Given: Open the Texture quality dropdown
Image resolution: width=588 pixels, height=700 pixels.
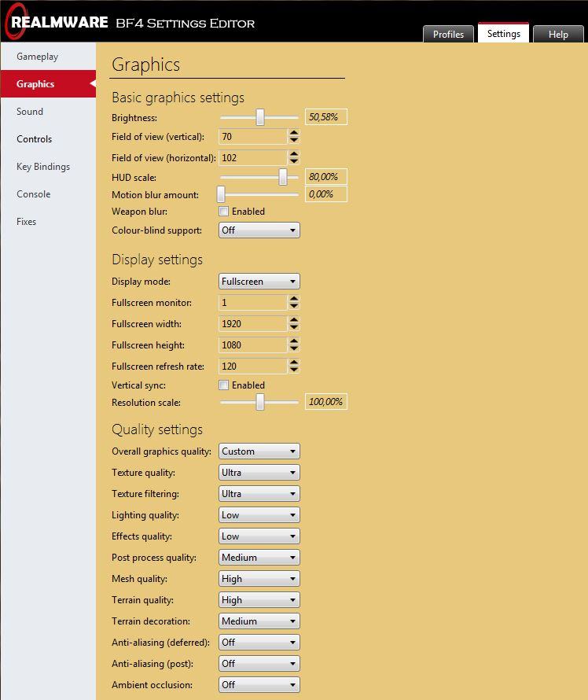Looking at the screenshot, I should click(259, 473).
